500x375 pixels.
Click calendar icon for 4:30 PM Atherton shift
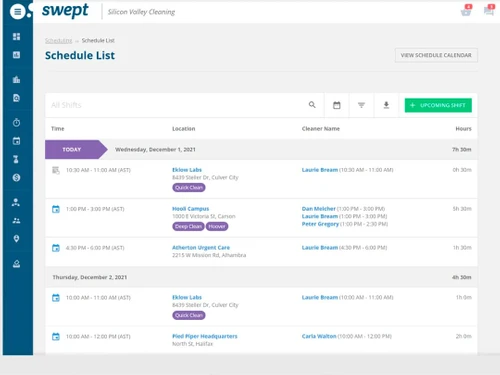point(56,248)
